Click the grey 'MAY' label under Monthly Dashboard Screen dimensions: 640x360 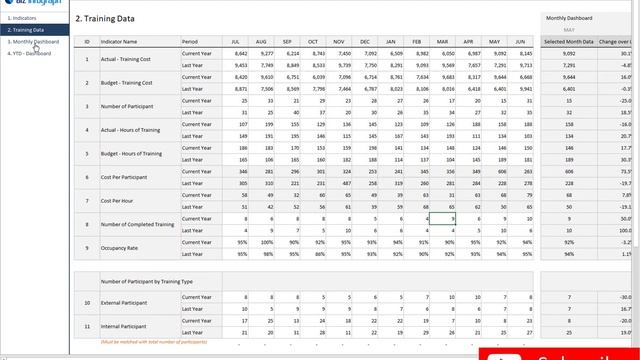pos(569,30)
